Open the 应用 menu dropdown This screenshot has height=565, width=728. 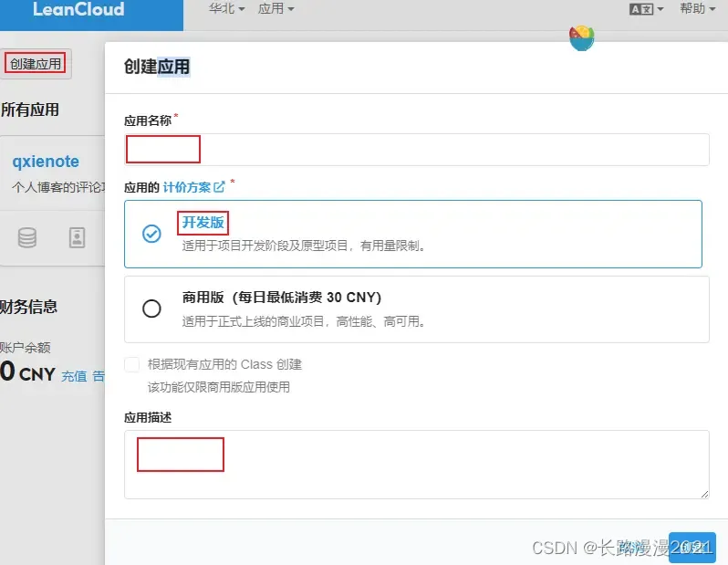tap(276, 8)
